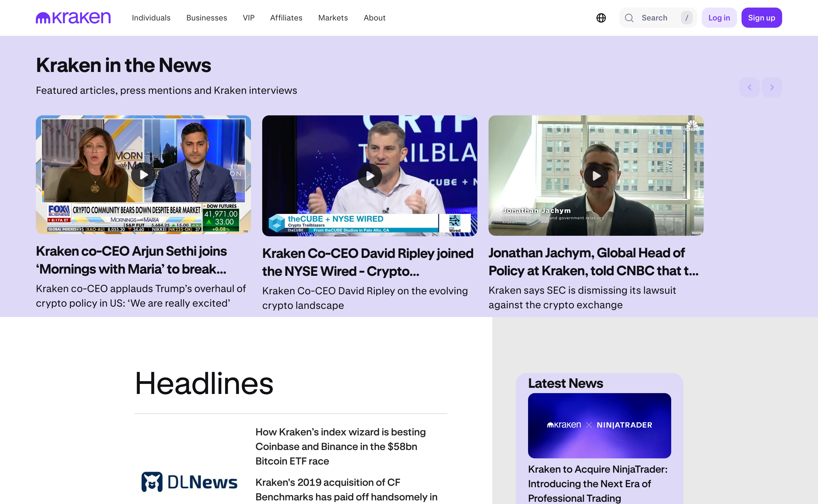Click 'Kraken says SEC is dismissing' description

click(582, 297)
